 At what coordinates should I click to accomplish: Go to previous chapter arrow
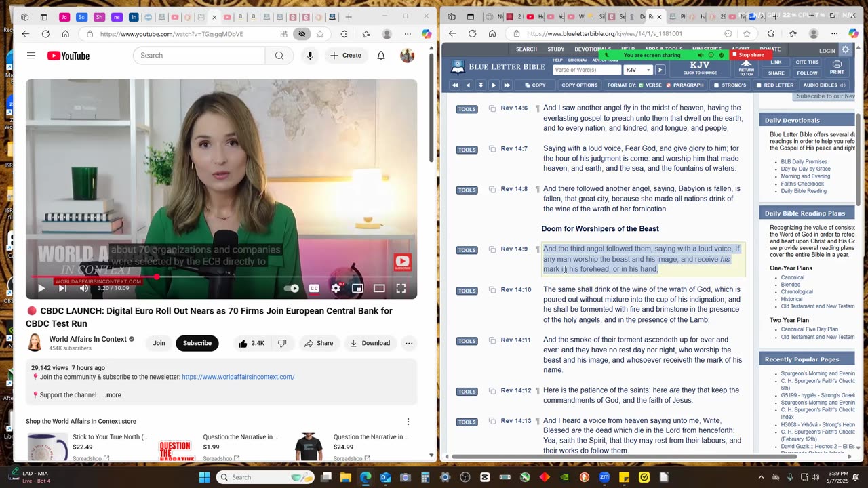click(467, 85)
